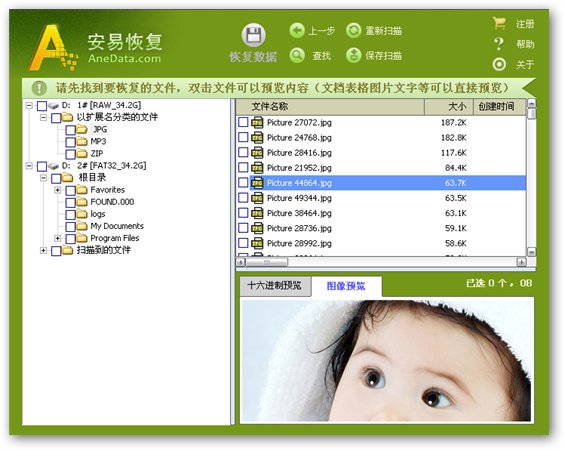Switch to 十六进制预览 hex preview tab

(275, 286)
